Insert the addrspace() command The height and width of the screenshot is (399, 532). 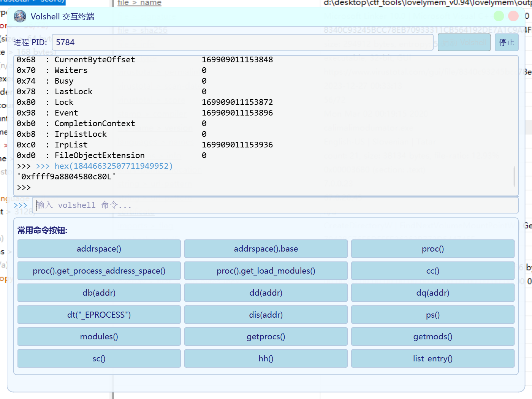(x=99, y=249)
